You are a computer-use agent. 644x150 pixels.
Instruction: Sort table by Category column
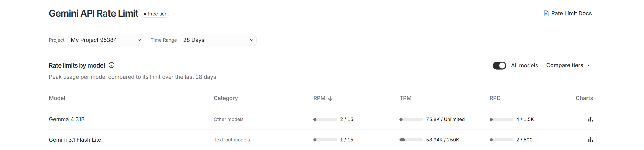coord(226,98)
